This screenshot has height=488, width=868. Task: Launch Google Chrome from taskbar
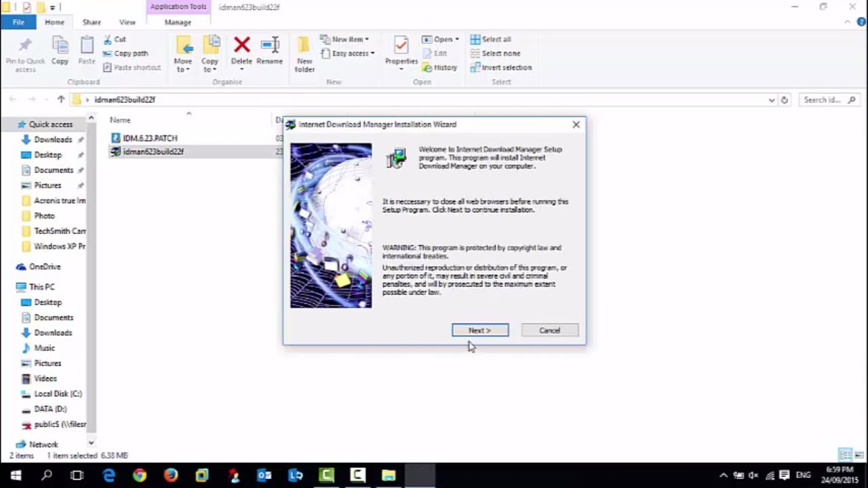click(x=140, y=476)
